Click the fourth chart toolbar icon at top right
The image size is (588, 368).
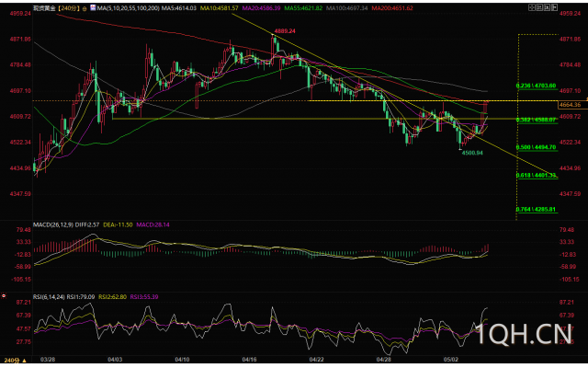click(555, 7)
